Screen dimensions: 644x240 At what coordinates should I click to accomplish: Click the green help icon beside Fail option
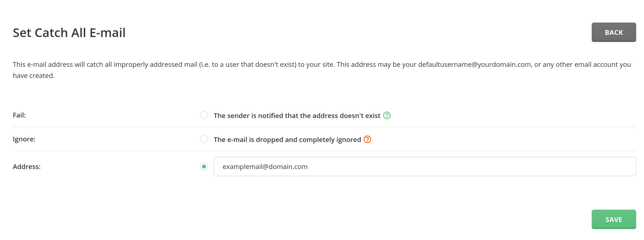(387, 115)
